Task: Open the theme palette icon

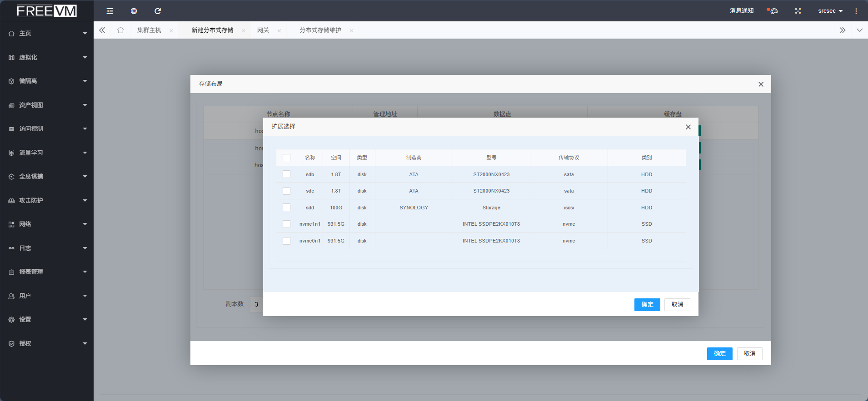Action: (773, 11)
